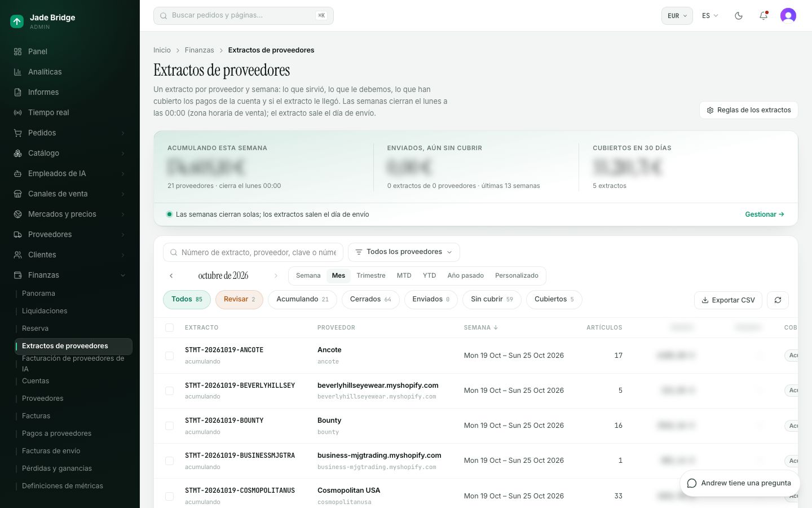Open Analíticas in the sidebar
812x508 pixels.
coord(70,72)
